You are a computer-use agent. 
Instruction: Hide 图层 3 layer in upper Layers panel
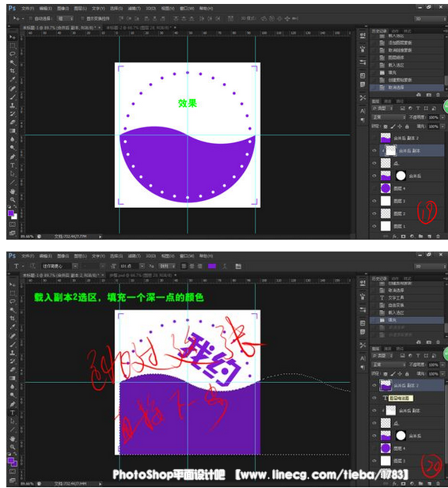pyautogui.click(x=374, y=201)
